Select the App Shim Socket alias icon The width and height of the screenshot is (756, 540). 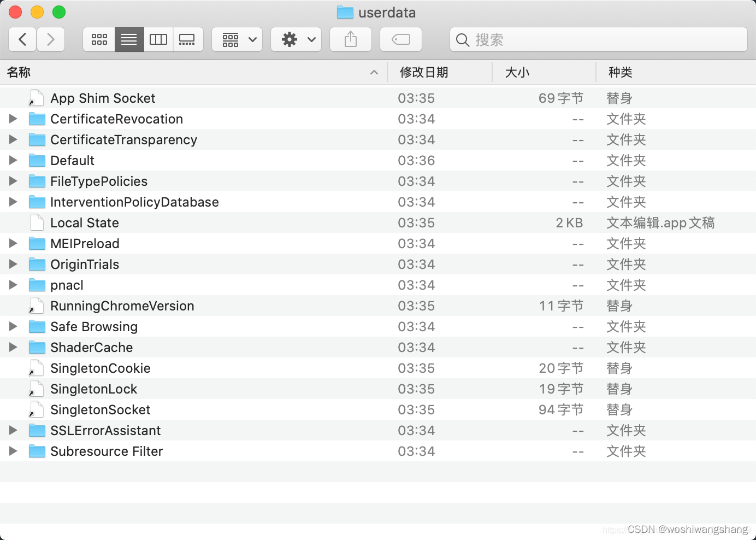(x=37, y=98)
